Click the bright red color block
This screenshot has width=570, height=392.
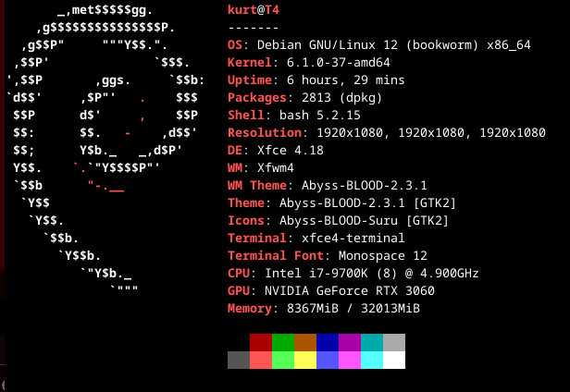click(261, 360)
